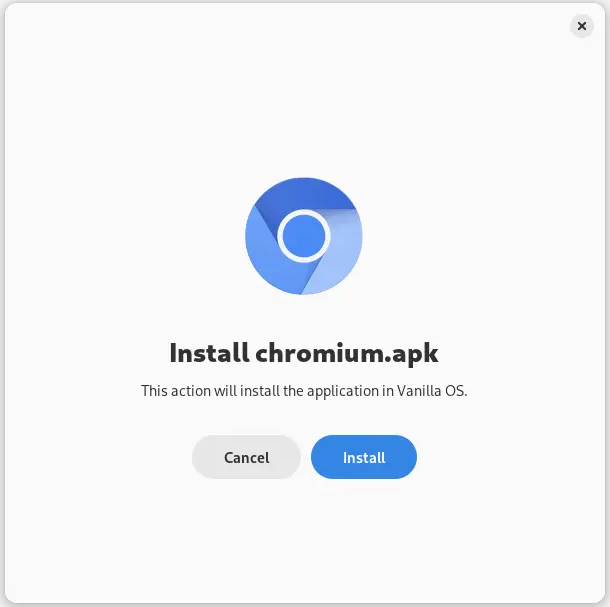Dismiss the installer via the Cancel button
This screenshot has width=610, height=607.
[x=246, y=457]
